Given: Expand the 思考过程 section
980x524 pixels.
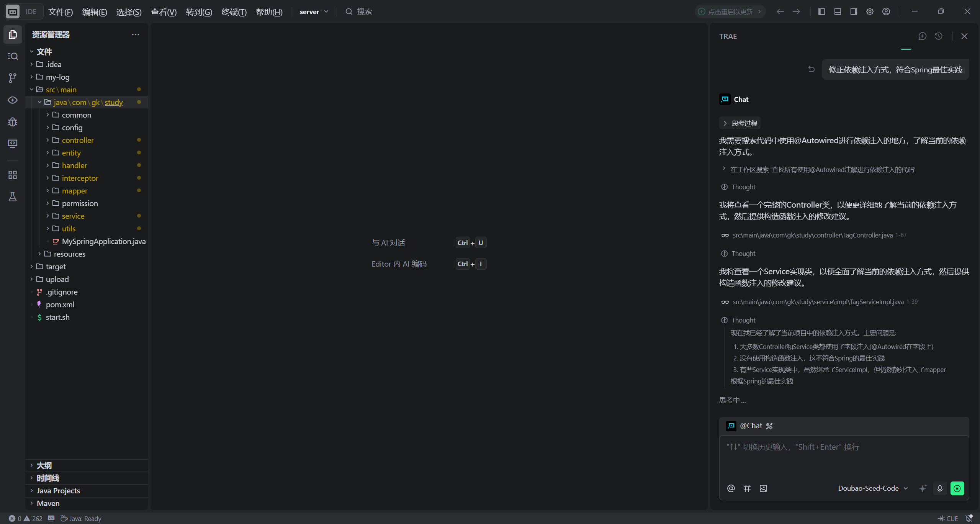Looking at the screenshot, I should click(740, 123).
